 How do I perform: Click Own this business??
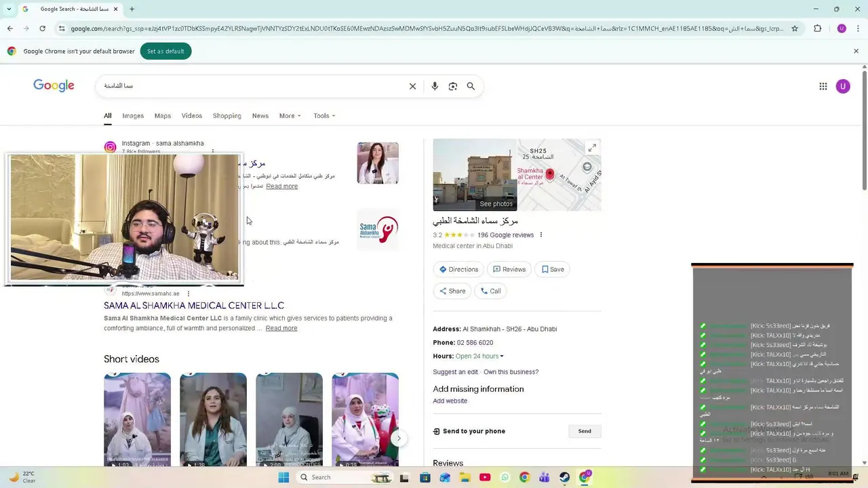coord(511,372)
